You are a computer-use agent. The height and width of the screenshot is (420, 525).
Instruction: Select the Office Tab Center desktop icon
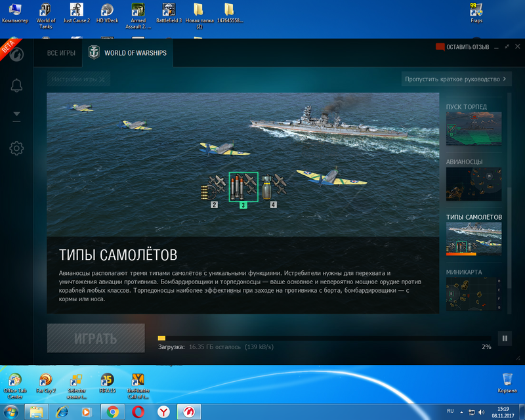click(x=15, y=386)
